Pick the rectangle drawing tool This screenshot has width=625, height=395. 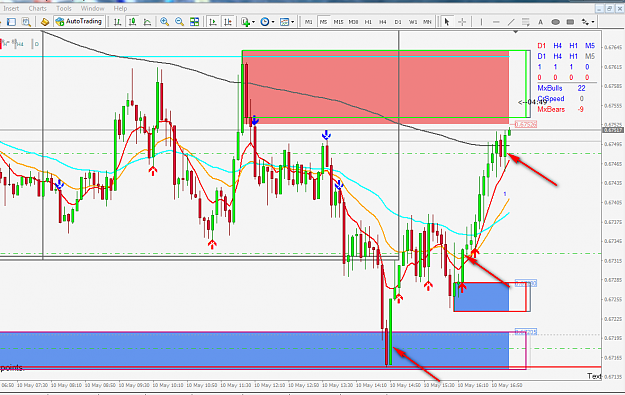(570, 22)
